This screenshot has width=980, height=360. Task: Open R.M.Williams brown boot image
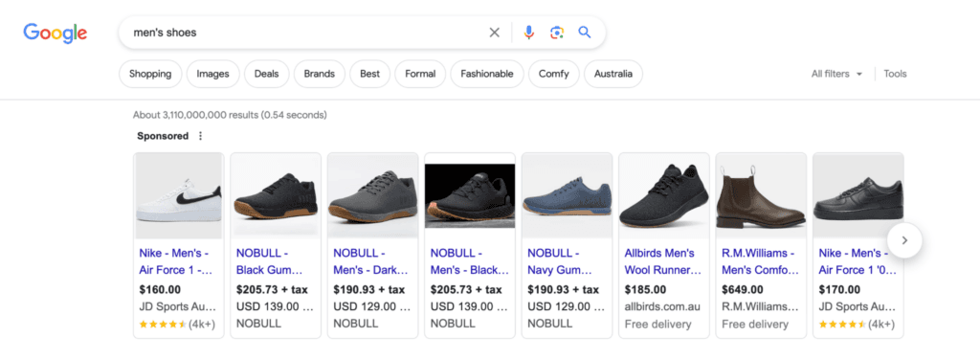coord(761,195)
